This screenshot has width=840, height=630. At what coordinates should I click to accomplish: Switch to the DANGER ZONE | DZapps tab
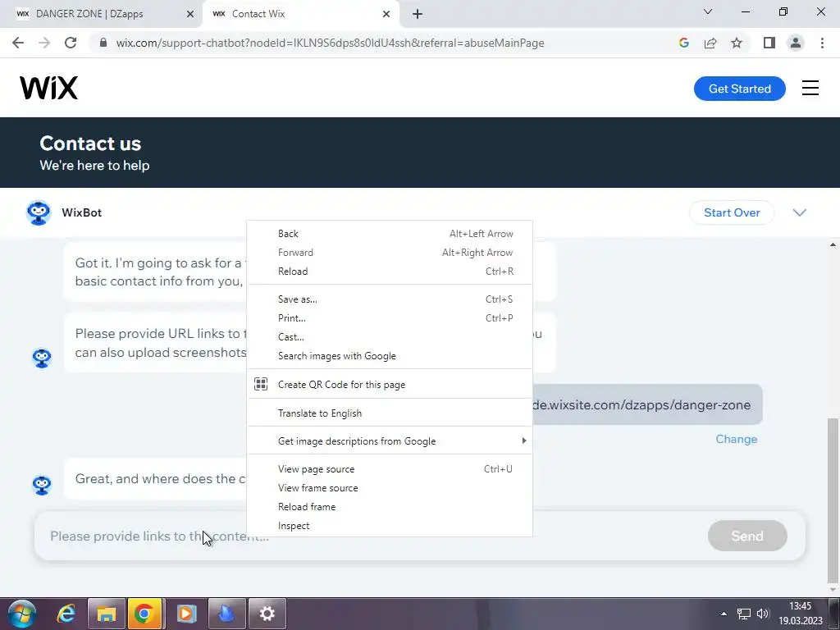pos(101,14)
